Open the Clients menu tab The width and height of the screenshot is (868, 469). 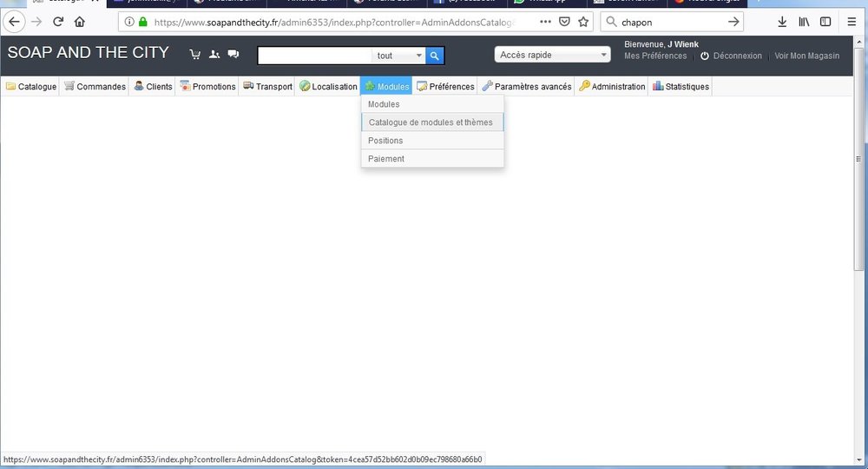(x=153, y=86)
